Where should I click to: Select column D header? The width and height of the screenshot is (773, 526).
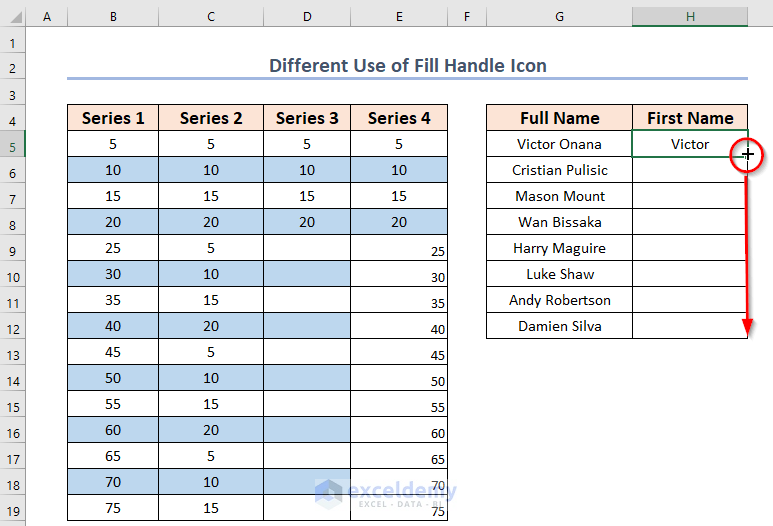point(307,17)
